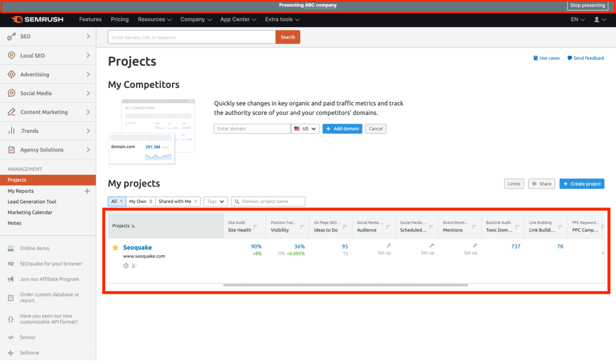The image size is (616, 364).
Task: Click the add user icon under Seoquake
Action: coord(134,265)
